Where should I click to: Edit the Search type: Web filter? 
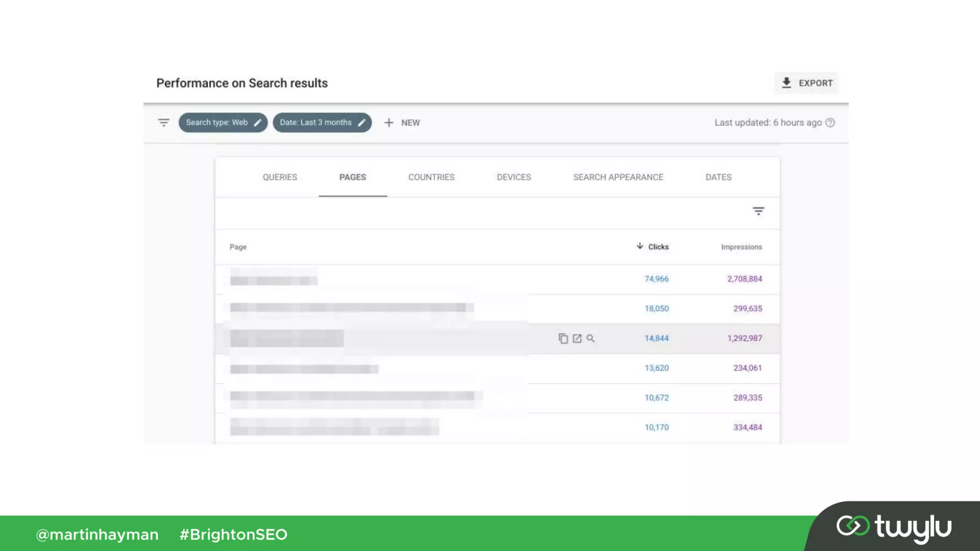pyautogui.click(x=258, y=122)
